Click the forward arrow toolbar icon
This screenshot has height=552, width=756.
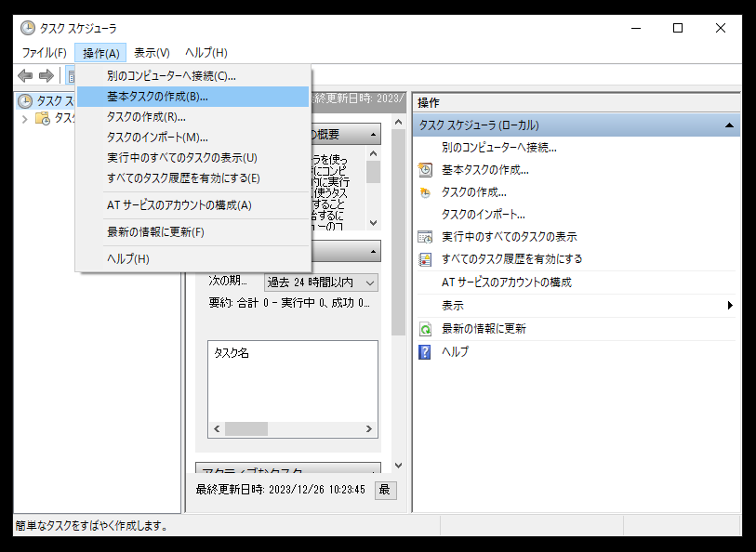pos(46,76)
